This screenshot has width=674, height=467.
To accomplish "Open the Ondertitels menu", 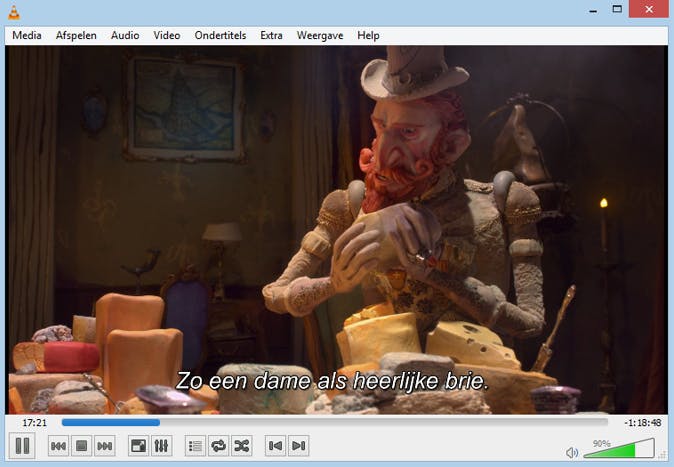I will pyautogui.click(x=221, y=35).
